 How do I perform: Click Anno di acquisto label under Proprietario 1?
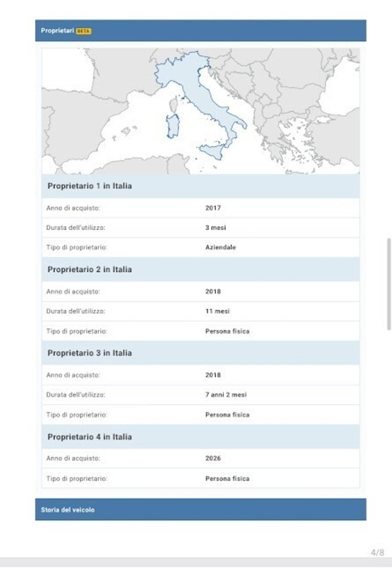point(73,208)
